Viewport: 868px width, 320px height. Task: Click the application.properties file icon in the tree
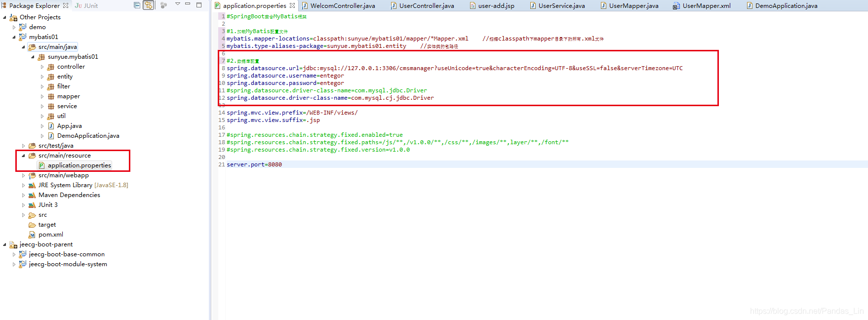click(x=41, y=165)
